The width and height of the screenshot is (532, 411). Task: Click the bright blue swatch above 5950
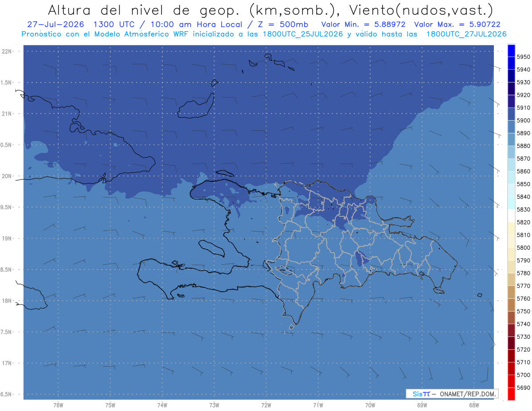pos(511,51)
